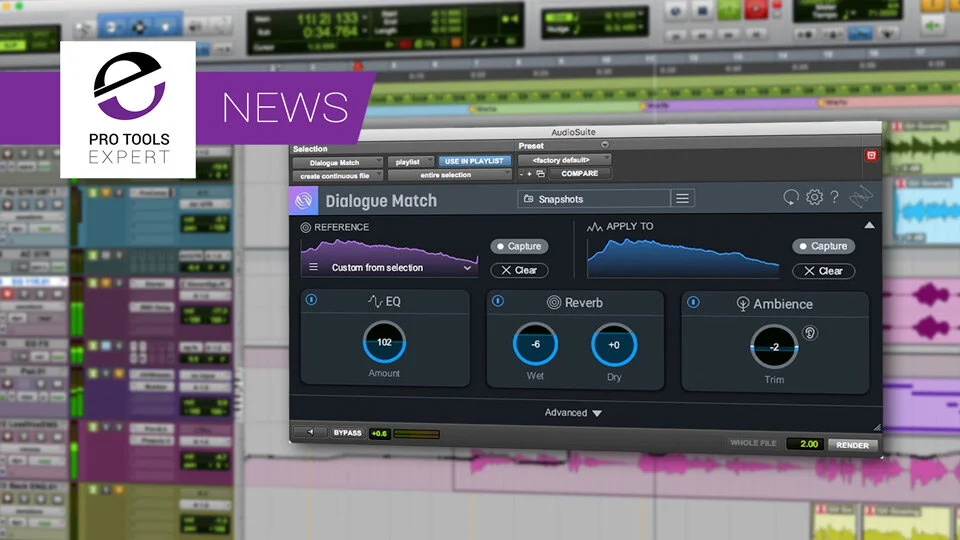This screenshot has width=960, height=540.
Task: Click the Ambience microphone icon
Action: (743, 304)
